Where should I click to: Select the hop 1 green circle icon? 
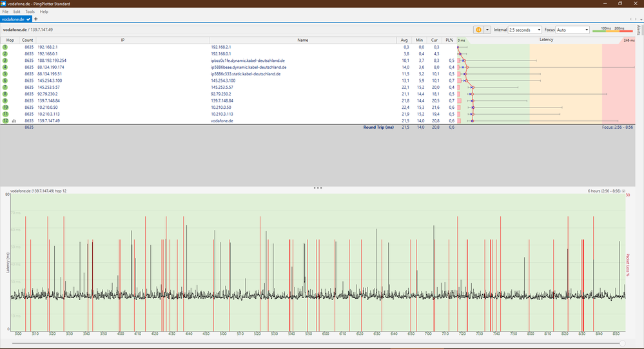tap(5, 47)
